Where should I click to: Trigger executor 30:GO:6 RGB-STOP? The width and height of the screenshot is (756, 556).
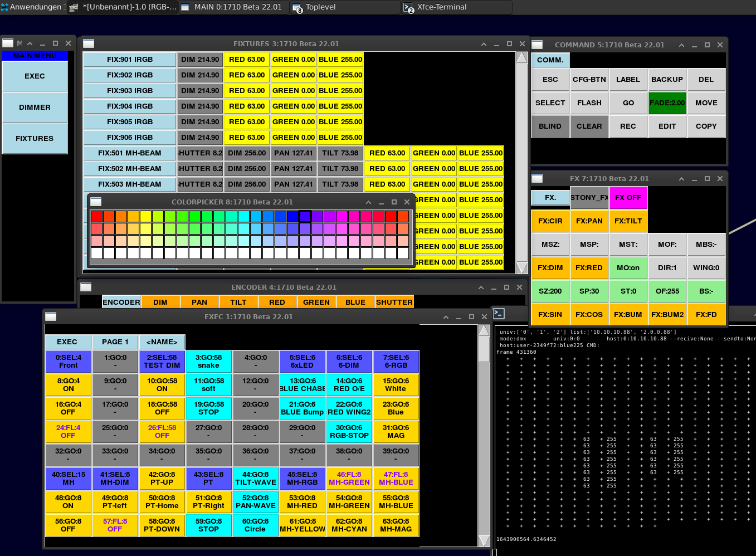click(349, 432)
